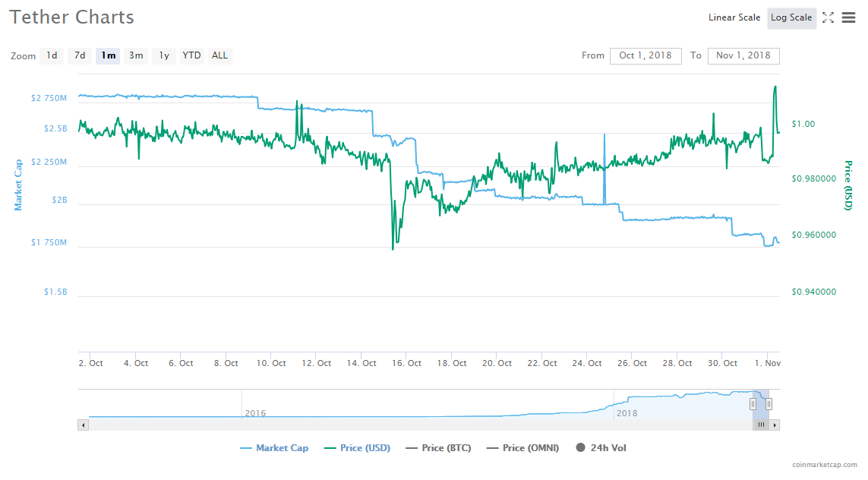
Task: Select the 3m zoom preset
Action: point(136,55)
